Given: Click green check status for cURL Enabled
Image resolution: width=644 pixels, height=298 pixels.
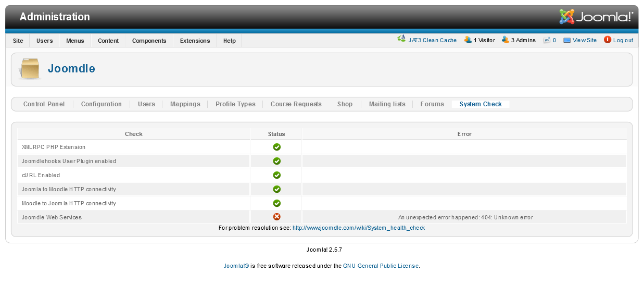Looking at the screenshot, I should (x=276, y=175).
